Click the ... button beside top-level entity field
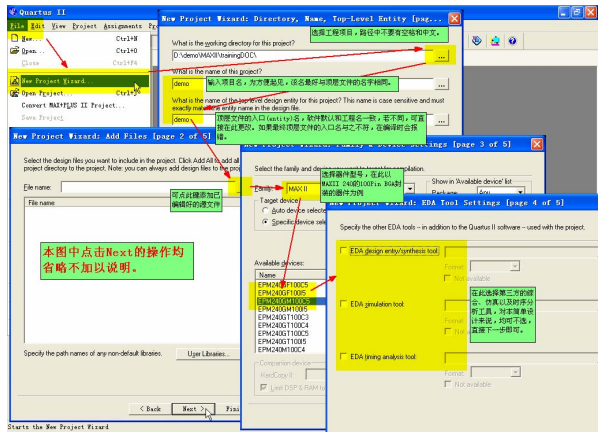The image size is (609, 436). [x=441, y=121]
